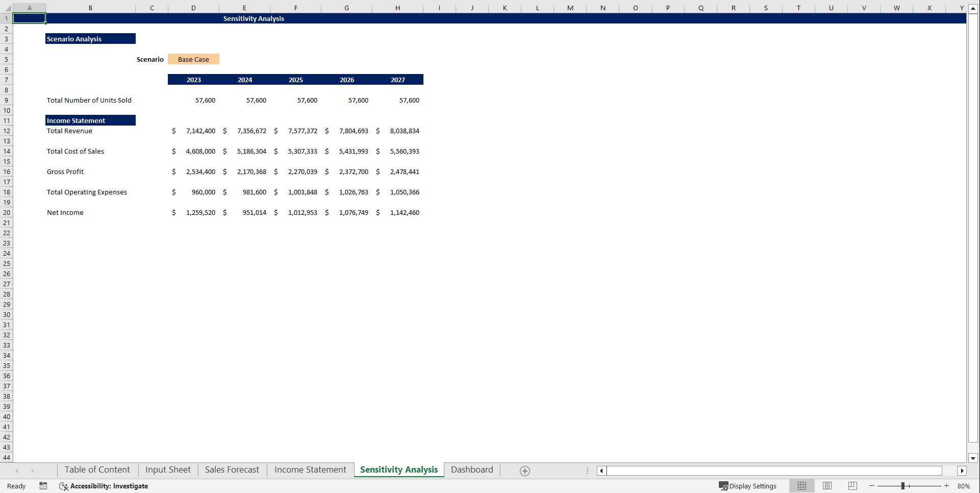This screenshot has height=493, width=980.
Task: Select the Normal view icon in status bar
Action: [x=801, y=486]
